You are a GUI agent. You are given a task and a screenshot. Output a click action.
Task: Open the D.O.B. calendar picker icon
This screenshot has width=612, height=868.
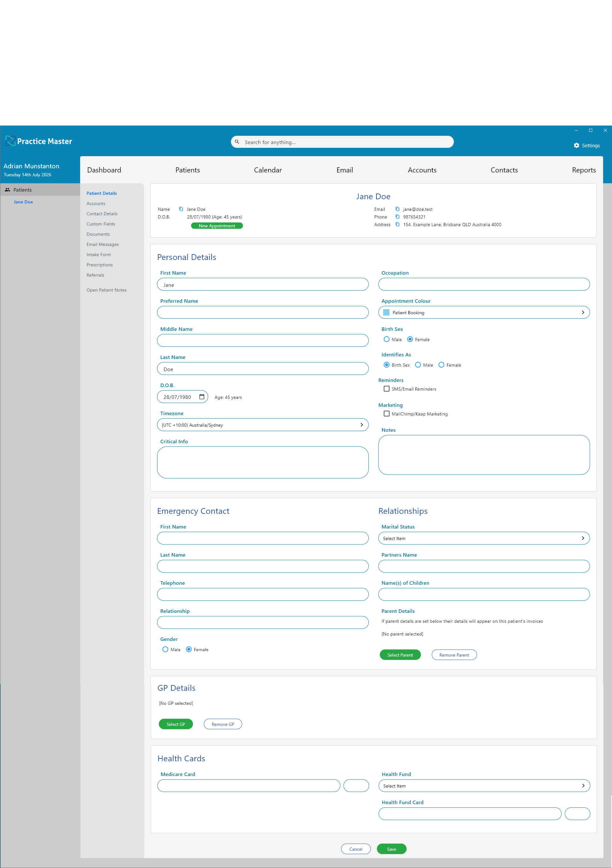202,397
